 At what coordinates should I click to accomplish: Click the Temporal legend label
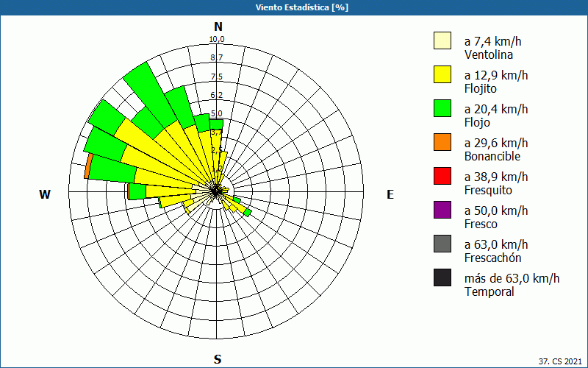point(490,291)
